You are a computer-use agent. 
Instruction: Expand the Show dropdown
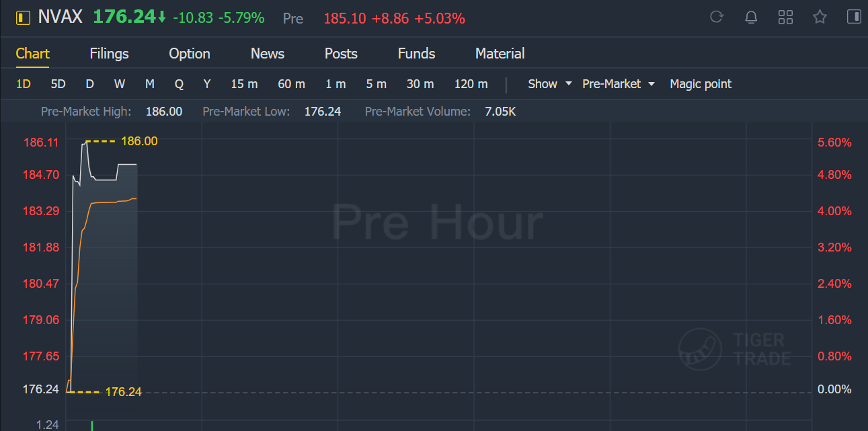(x=549, y=84)
